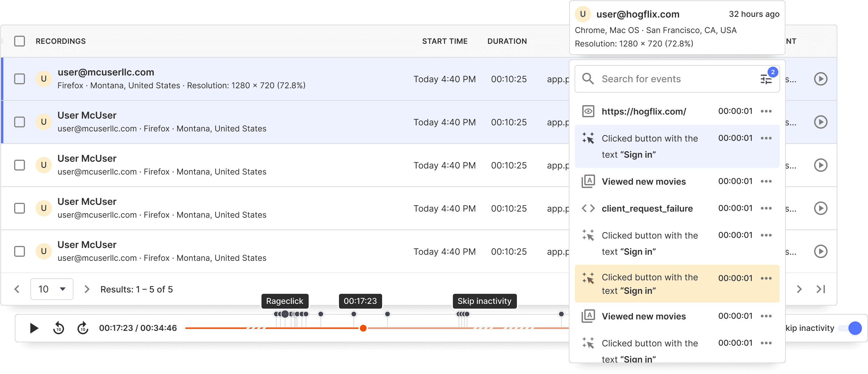This screenshot has height=374, width=868.
Task: Open event filters icon with badge 2
Action: tap(766, 79)
